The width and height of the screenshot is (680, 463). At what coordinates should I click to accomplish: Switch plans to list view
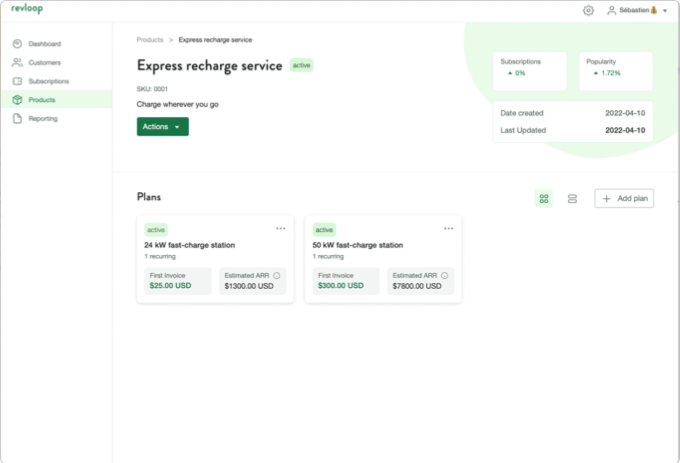coord(572,199)
